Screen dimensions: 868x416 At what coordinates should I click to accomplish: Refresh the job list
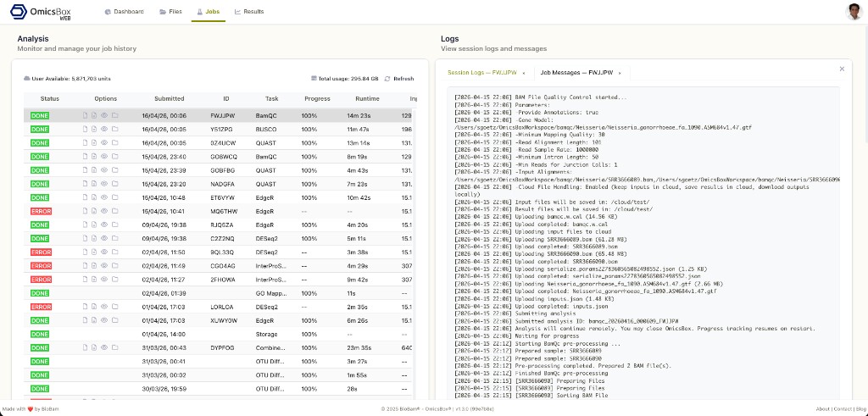pos(398,79)
